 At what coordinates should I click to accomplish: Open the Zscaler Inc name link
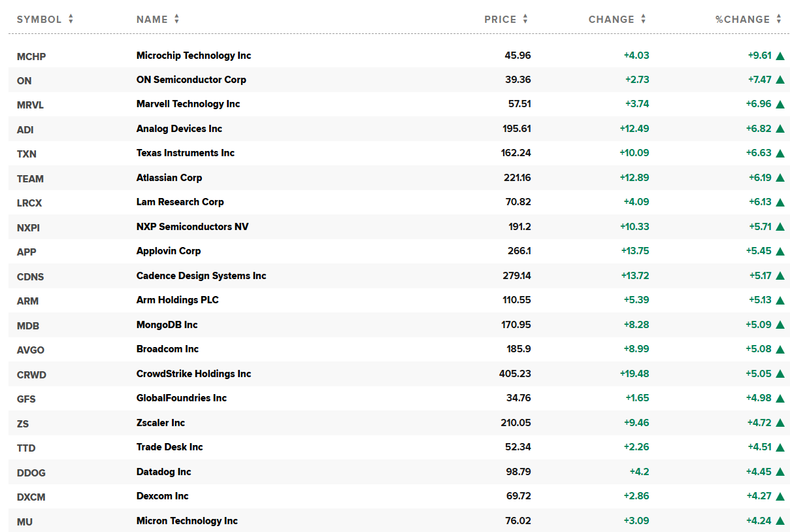(161, 423)
